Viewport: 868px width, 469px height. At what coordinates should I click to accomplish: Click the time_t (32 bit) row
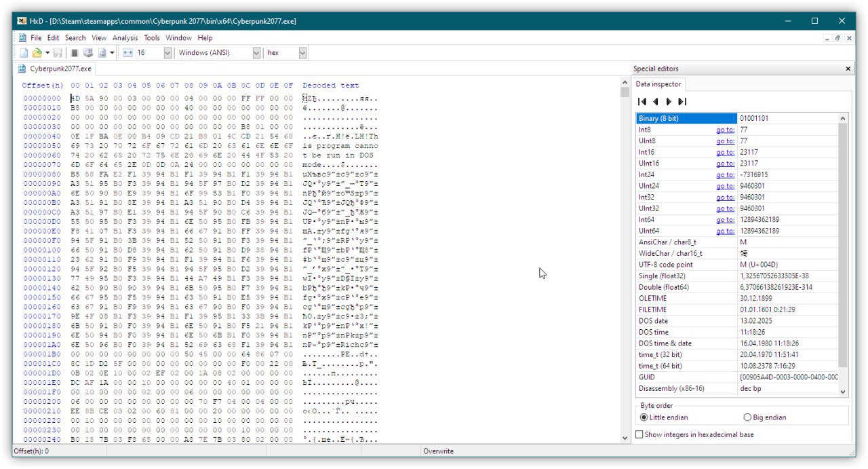point(737,355)
